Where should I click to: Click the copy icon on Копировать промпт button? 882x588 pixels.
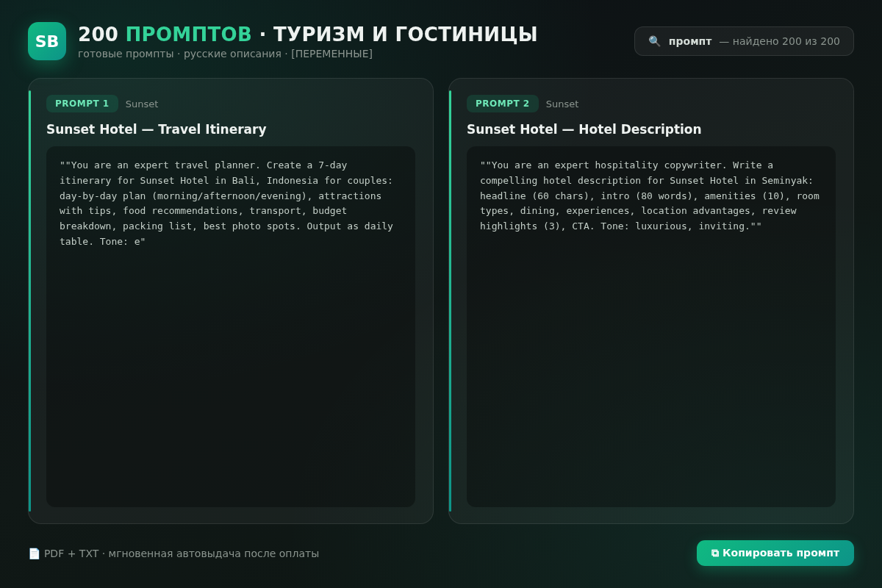(714, 553)
